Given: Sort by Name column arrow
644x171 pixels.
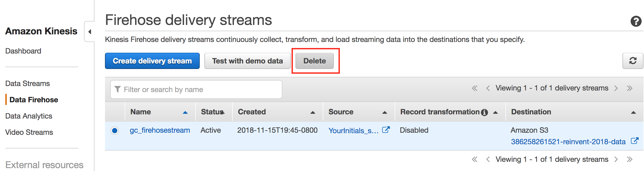Looking at the screenshot, I should (185, 113).
